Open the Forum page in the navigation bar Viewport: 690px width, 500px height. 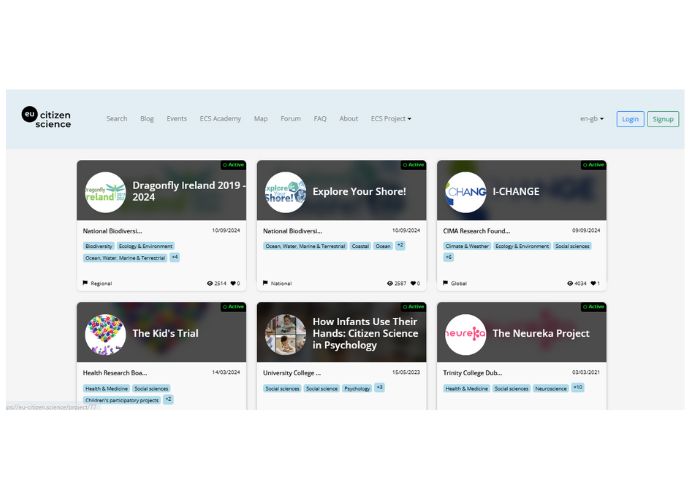(290, 119)
